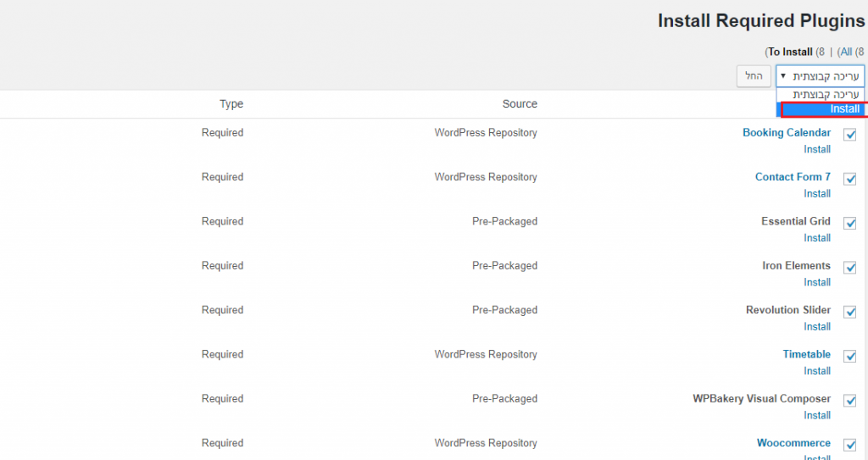Uncheck WPBakery Visual Composer checkbox
868x460 pixels.
(849, 400)
